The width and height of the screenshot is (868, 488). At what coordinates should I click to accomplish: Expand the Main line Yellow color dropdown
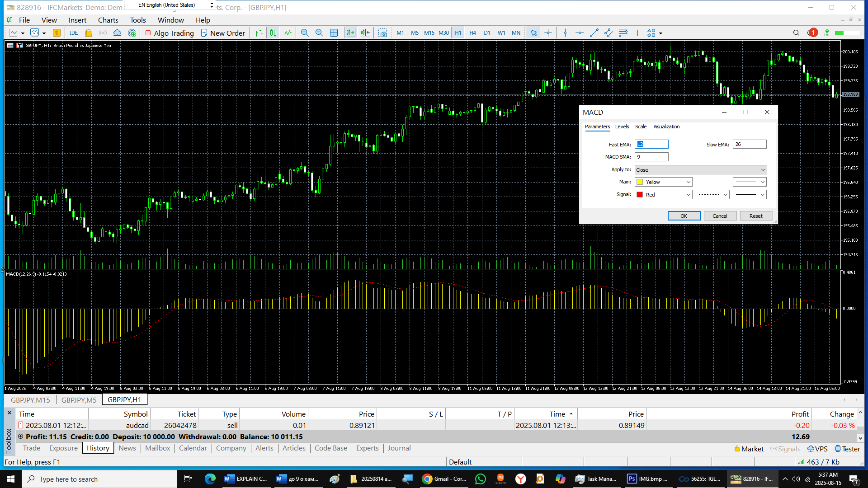664,182
